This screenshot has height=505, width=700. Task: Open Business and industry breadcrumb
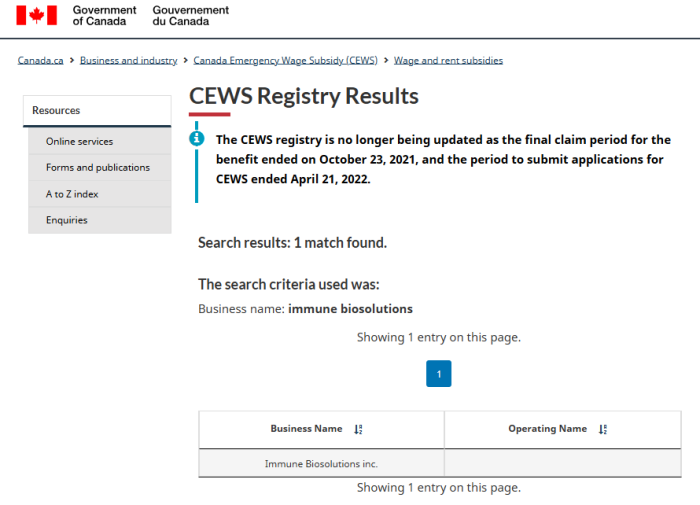[129, 60]
